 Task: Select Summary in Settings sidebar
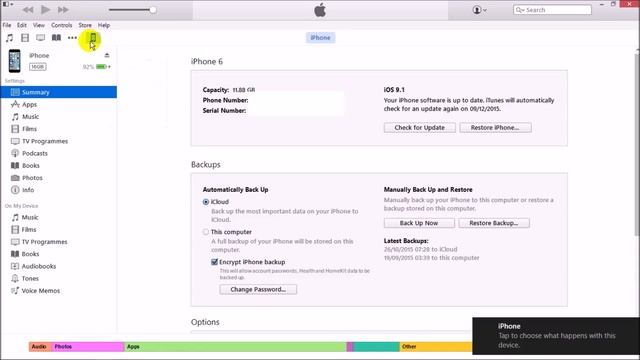click(59, 92)
